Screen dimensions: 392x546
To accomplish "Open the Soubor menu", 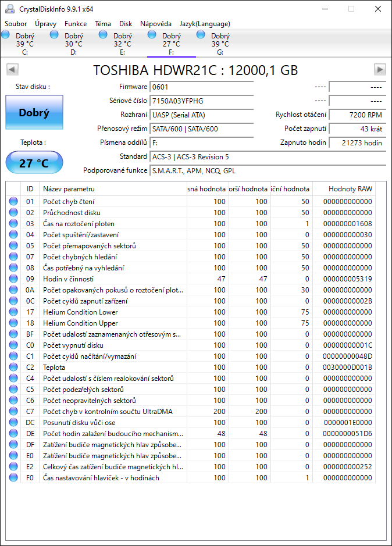I will tap(16, 24).
